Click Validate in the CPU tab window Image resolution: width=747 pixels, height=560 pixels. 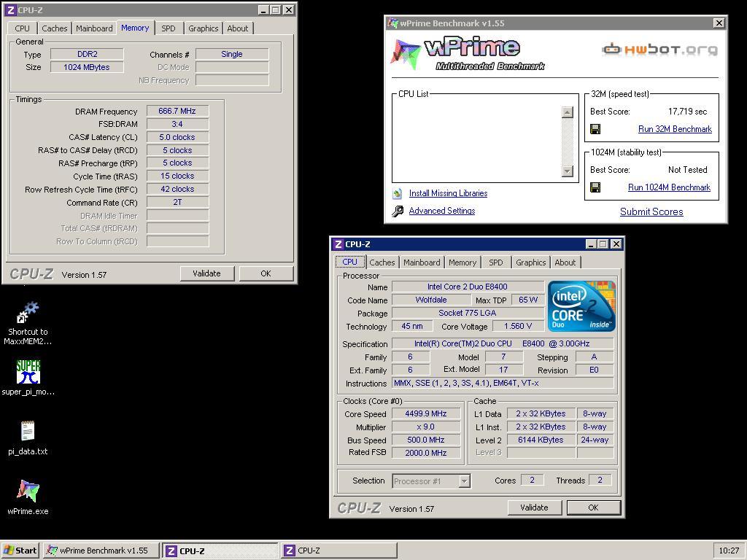click(x=534, y=507)
